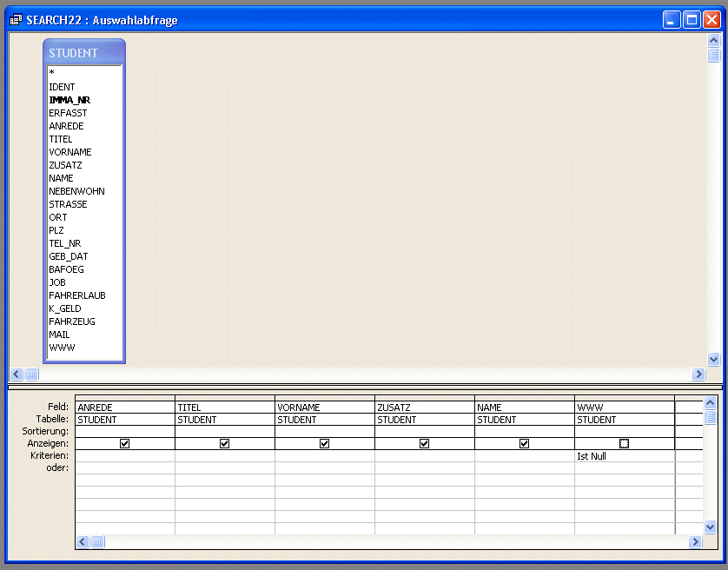Image resolution: width=728 pixels, height=570 pixels.
Task: Click the Feld cell containing TITEL
Action: click(x=225, y=408)
